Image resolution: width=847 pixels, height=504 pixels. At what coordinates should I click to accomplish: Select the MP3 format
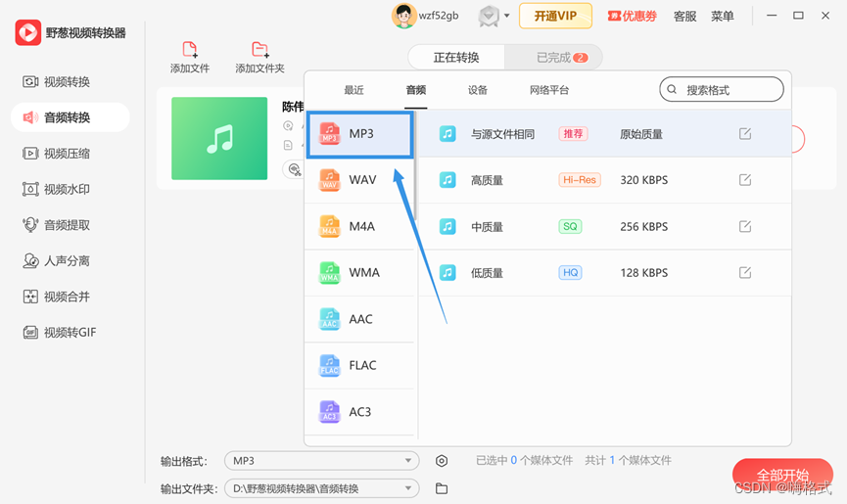coord(359,134)
